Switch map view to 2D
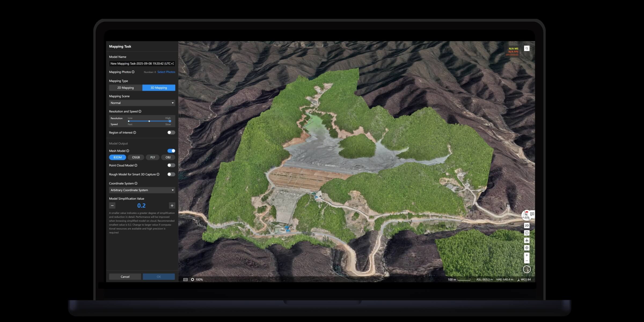Screen dimensions: 644x322 pyautogui.click(x=527, y=226)
